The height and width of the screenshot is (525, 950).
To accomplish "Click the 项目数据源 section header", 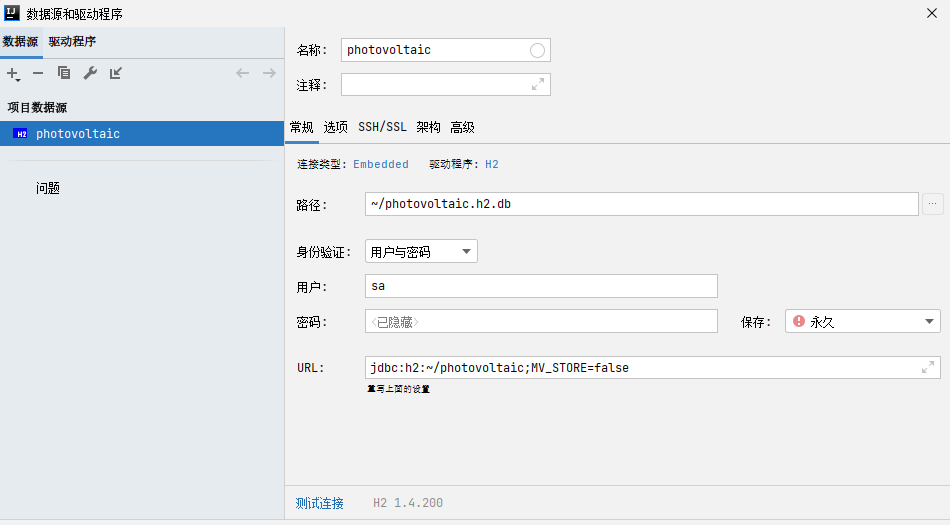I will coord(37,108).
